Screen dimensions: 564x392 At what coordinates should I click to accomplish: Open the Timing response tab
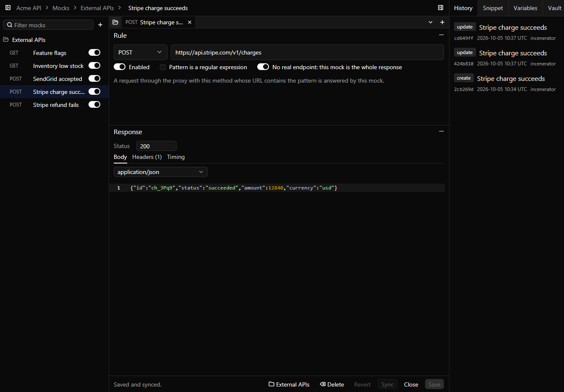tap(176, 157)
